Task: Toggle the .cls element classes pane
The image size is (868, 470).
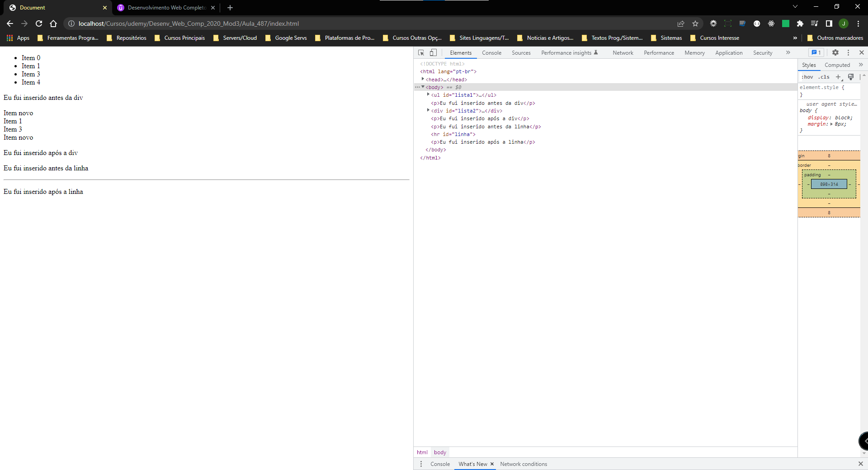Action: point(824,77)
